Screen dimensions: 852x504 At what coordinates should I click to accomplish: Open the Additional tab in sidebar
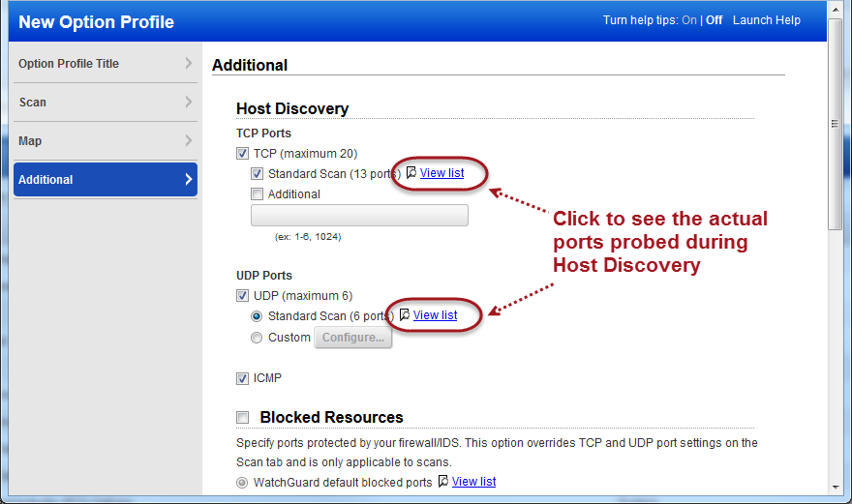pyautogui.click(x=105, y=180)
